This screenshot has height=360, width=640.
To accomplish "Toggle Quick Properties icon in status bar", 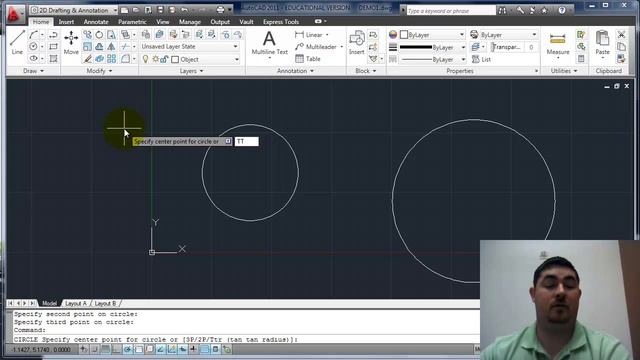I will pyautogui.click(x=216, y=349).
